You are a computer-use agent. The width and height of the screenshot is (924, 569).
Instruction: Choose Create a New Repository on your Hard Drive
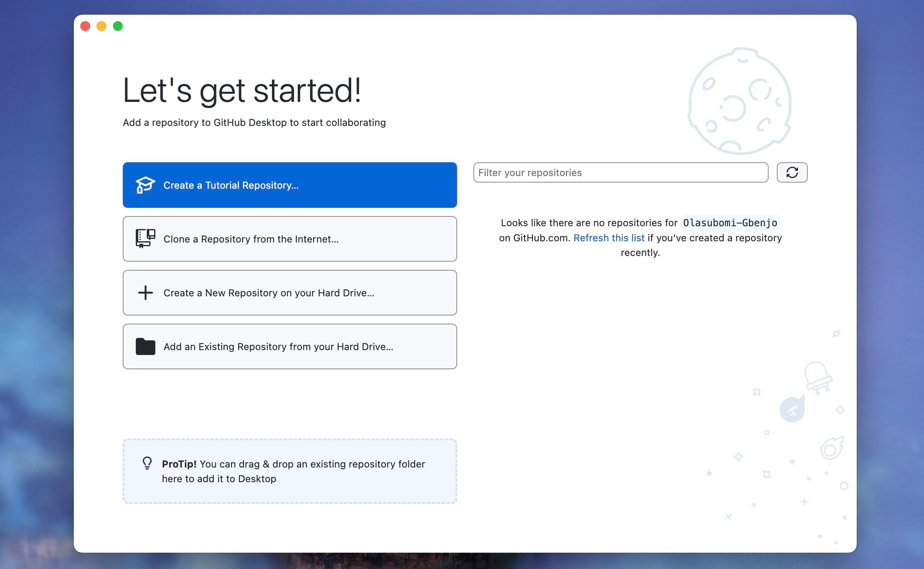(290, 293)
